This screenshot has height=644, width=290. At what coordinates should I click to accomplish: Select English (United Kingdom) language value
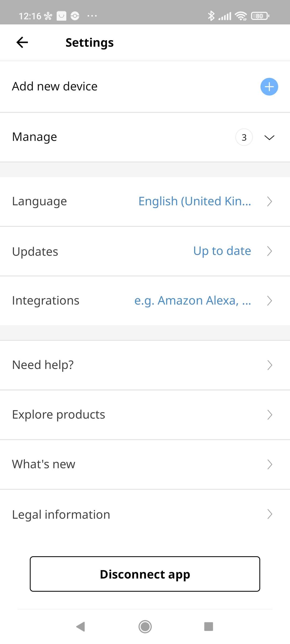[x=195, y=201]
